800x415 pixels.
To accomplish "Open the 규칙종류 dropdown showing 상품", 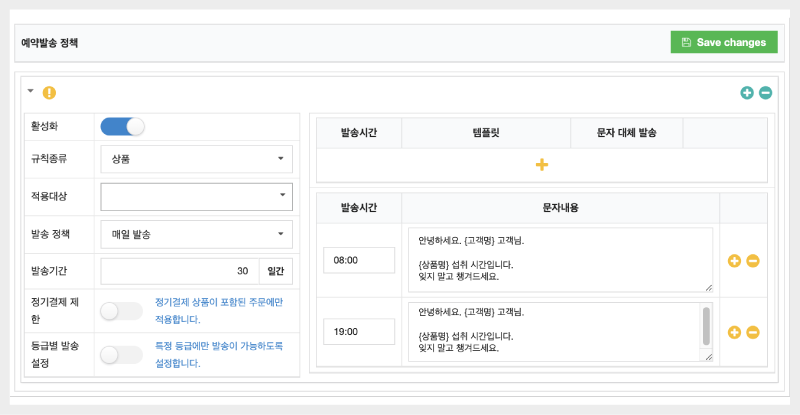I will [196, 159].
